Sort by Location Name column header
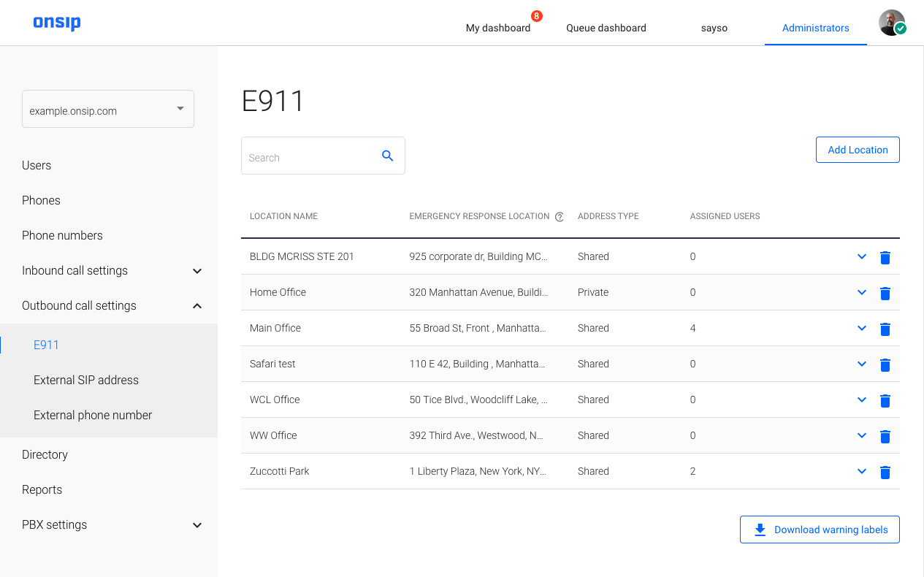The height and width of the screenshot is (577, 924). pos(283,216)
